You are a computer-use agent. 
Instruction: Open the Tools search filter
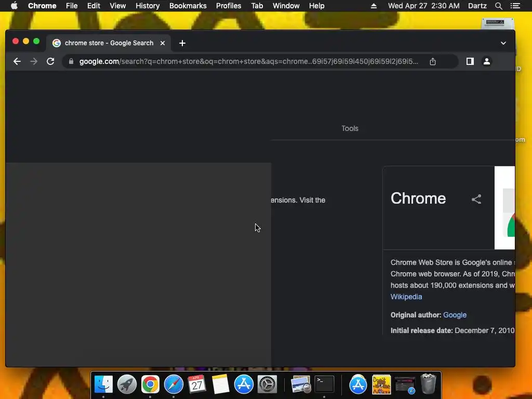pos(350,128)
